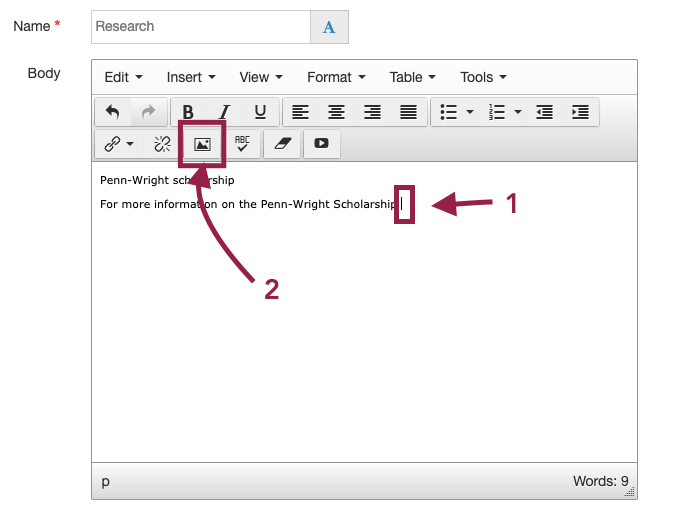
Task: Center align the text
Action: click(336, 112)
